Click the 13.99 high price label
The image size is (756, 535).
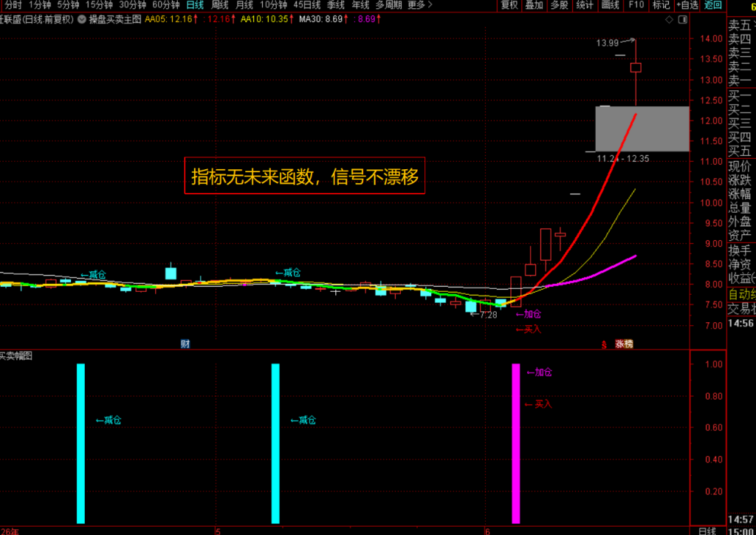(x=607, y=43)
